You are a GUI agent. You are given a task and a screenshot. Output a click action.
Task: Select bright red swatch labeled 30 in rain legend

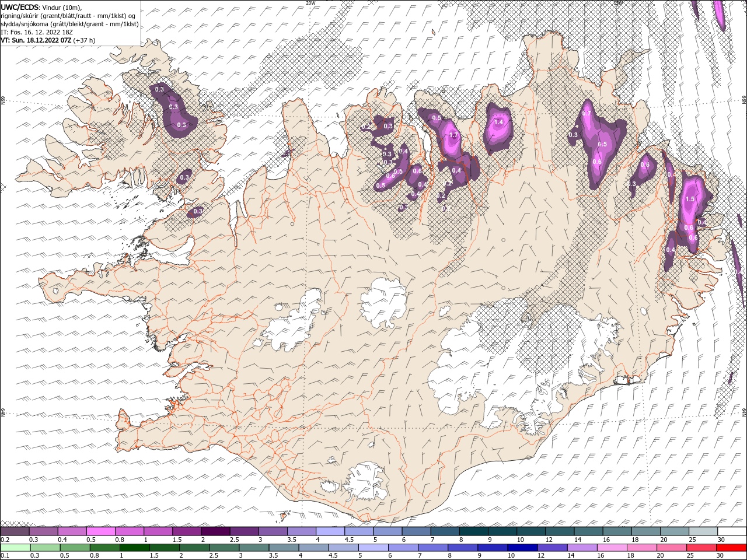tap(731, 548)
